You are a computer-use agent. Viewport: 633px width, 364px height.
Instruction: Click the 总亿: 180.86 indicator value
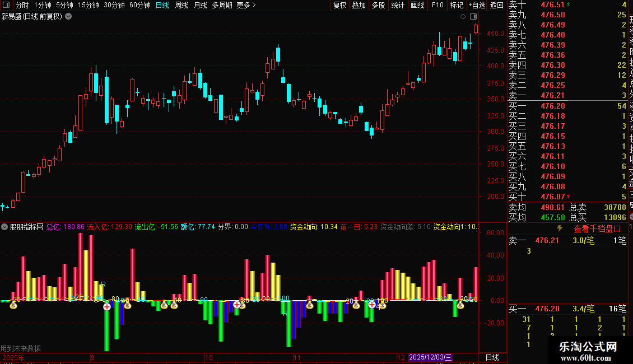pos(66,227)
